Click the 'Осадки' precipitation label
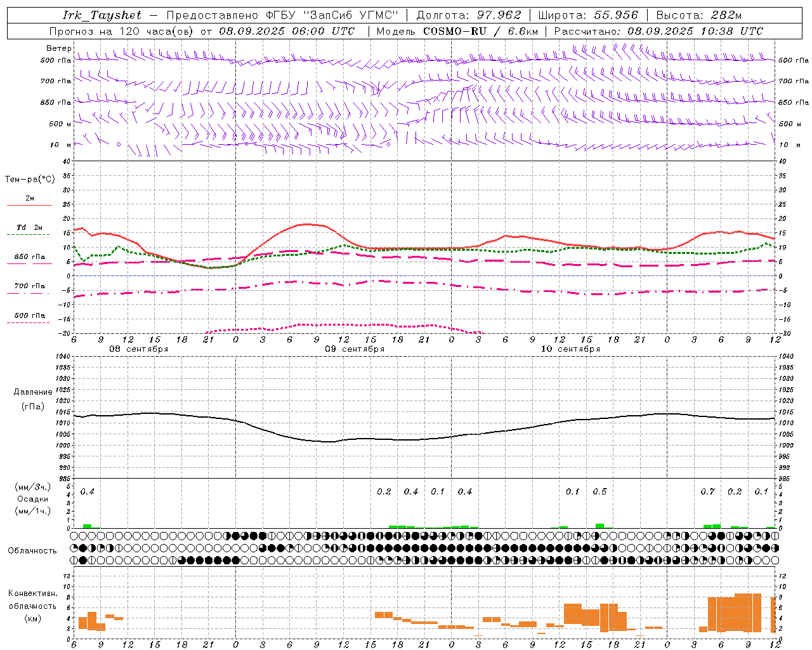 [x=33, y=499]
